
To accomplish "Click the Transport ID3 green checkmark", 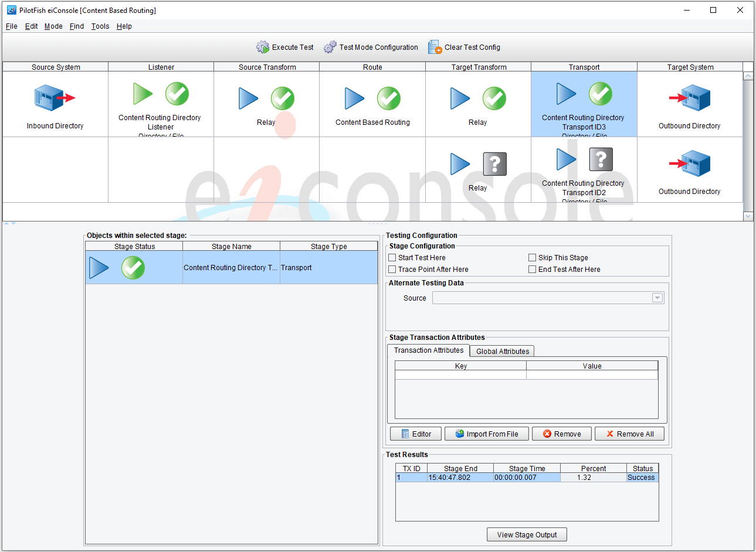I will pyautogui.click(x=601, y=94).
